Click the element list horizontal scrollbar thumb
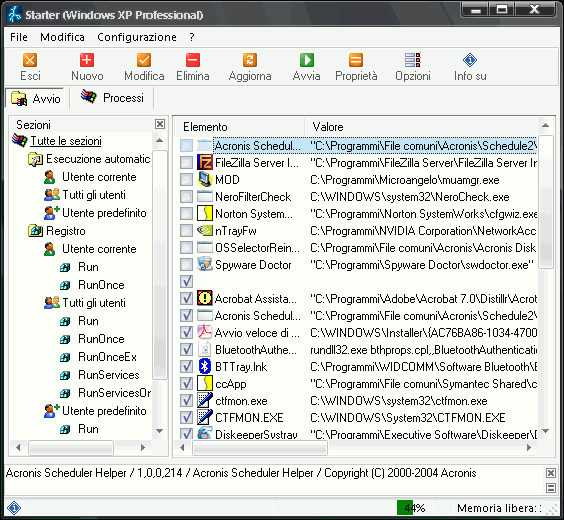564x520 pixels. click(260, 447)
